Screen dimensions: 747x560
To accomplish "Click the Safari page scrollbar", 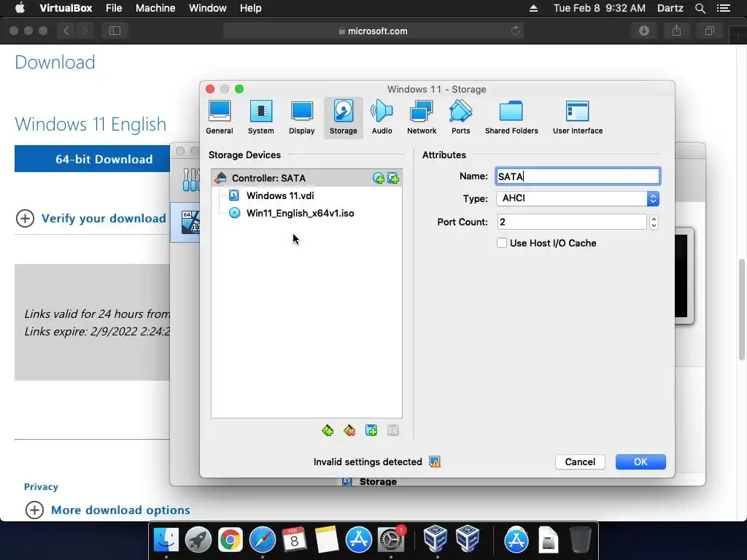I will point(741,309).
